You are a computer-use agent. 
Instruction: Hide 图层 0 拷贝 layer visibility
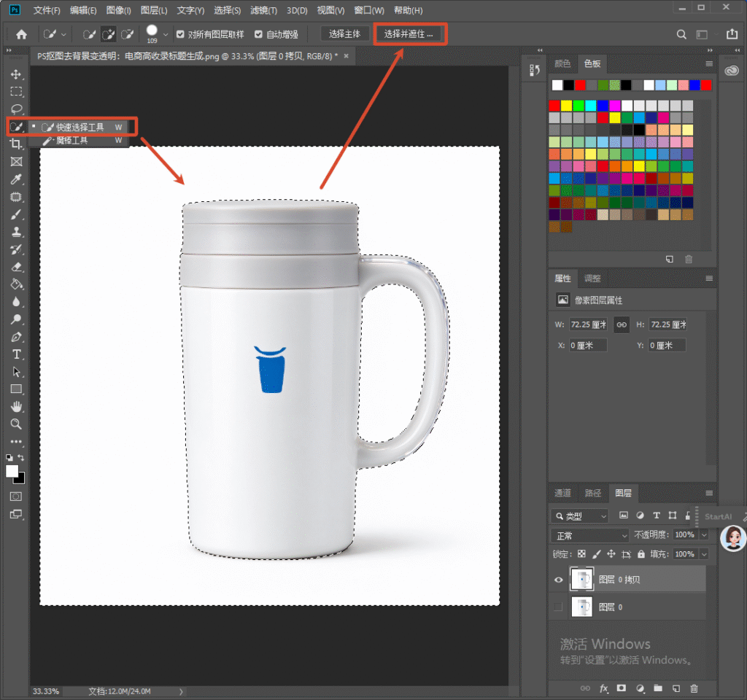click(x=558, y=580)
